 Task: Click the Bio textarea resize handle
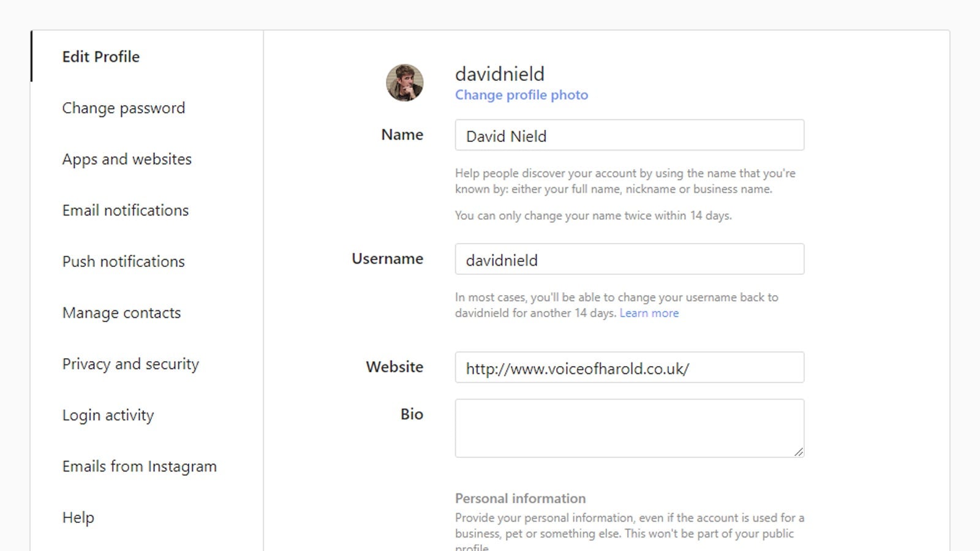tap(799, 452)
